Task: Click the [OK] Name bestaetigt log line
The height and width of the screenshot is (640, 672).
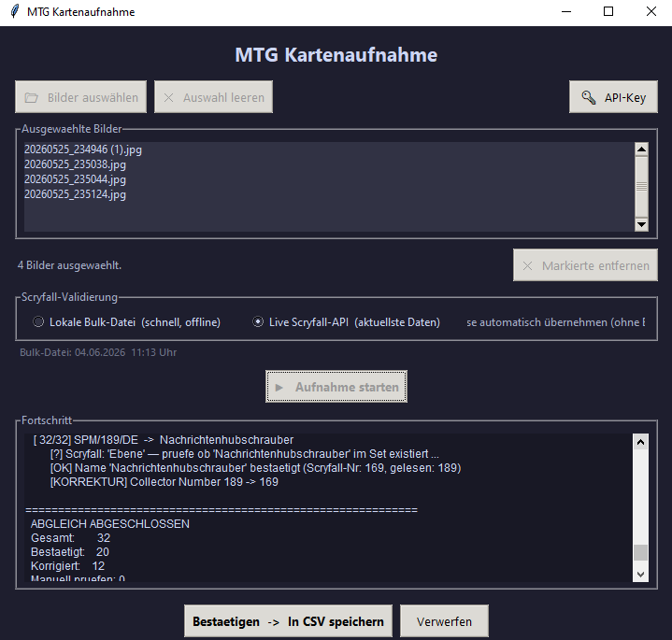Action: point(255,468)
